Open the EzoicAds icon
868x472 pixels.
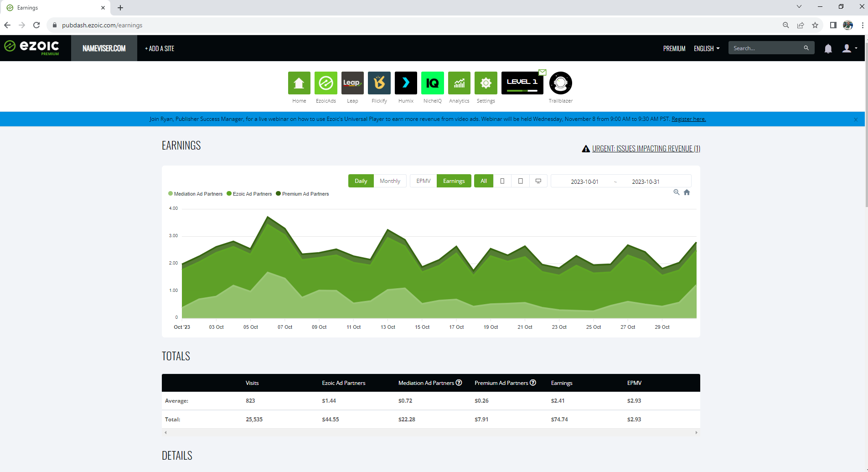click(x=326, y=83)
